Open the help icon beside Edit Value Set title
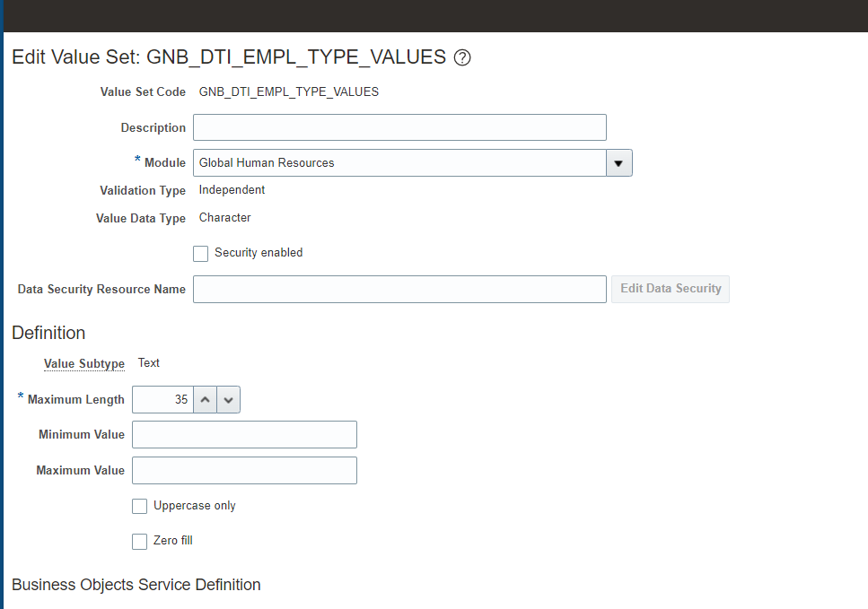Viewport: 868px width, 609px height. (462, 57)
